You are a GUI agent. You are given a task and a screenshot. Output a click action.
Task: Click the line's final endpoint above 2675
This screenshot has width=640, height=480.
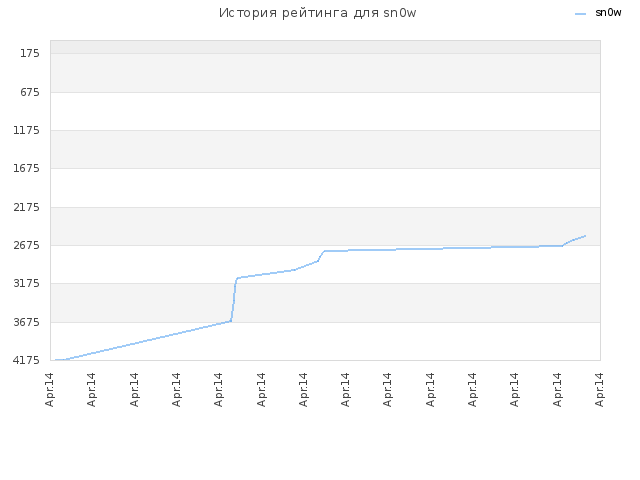pyautogui.click(x=585, y=236)
